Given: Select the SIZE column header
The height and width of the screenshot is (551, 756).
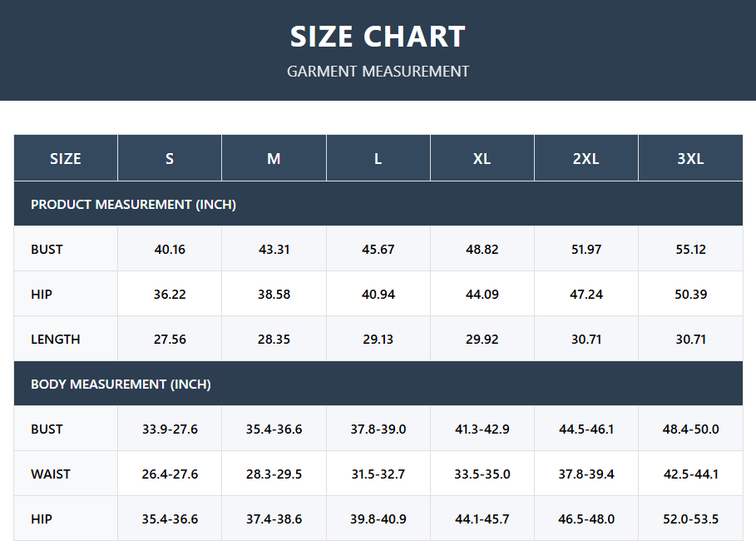Looking at the screenshot, I should tap(66, 158).
